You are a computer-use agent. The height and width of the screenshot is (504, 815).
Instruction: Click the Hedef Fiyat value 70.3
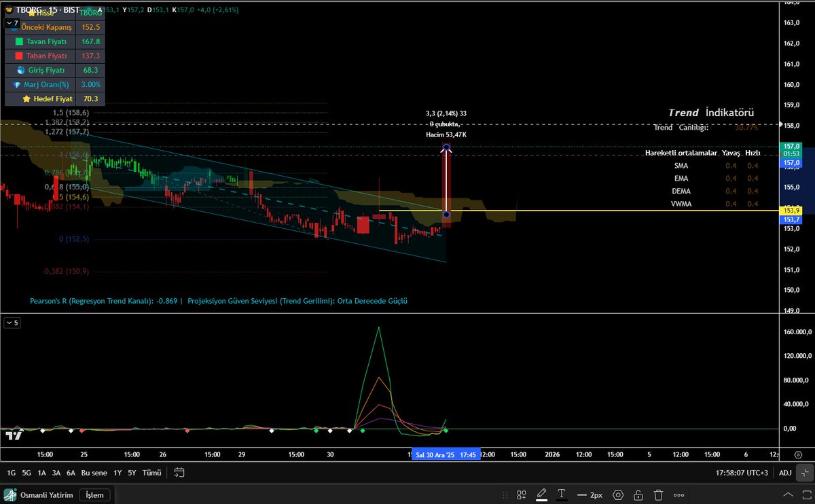[90, 98]
